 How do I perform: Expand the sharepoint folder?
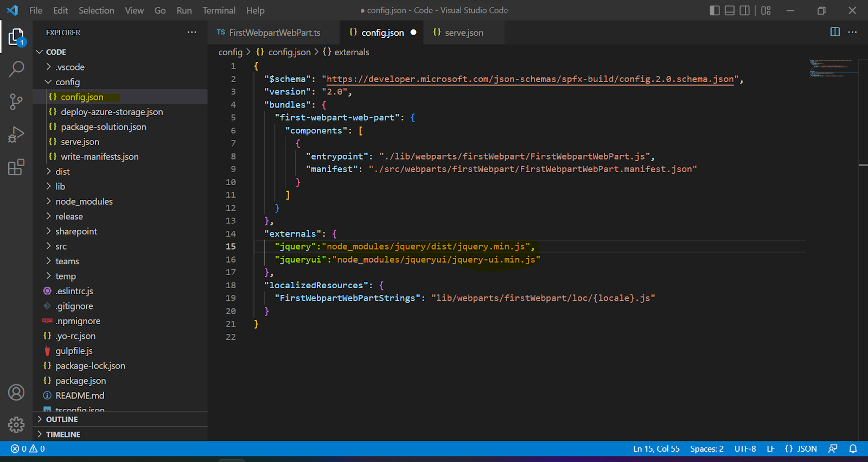[x=120, y=231]
